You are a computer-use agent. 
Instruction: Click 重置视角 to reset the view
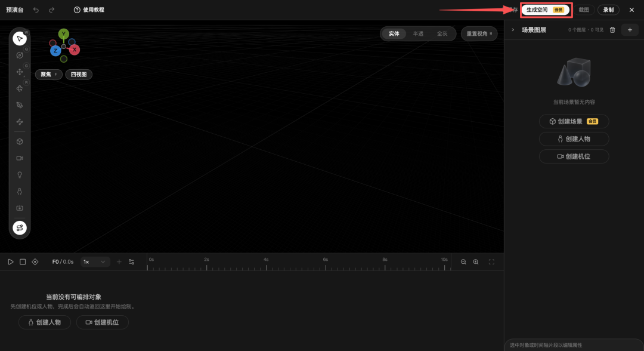click(479, 33)
